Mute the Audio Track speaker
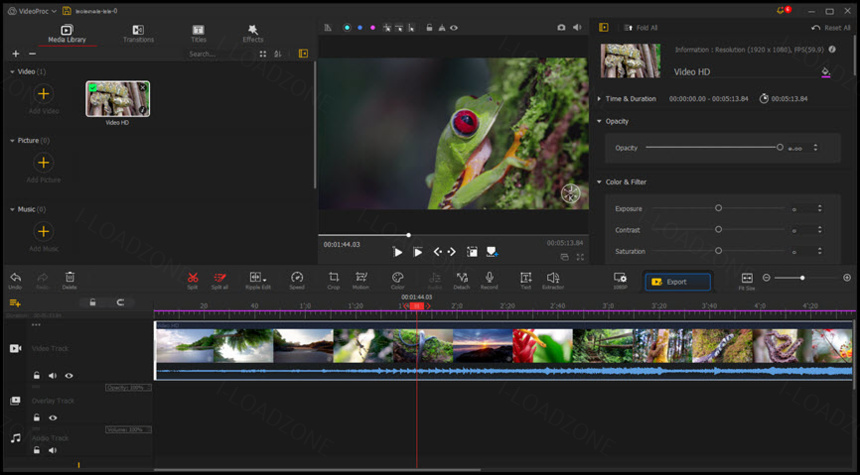The width and height of the screenshot is (860, 475). pos(53,450)
